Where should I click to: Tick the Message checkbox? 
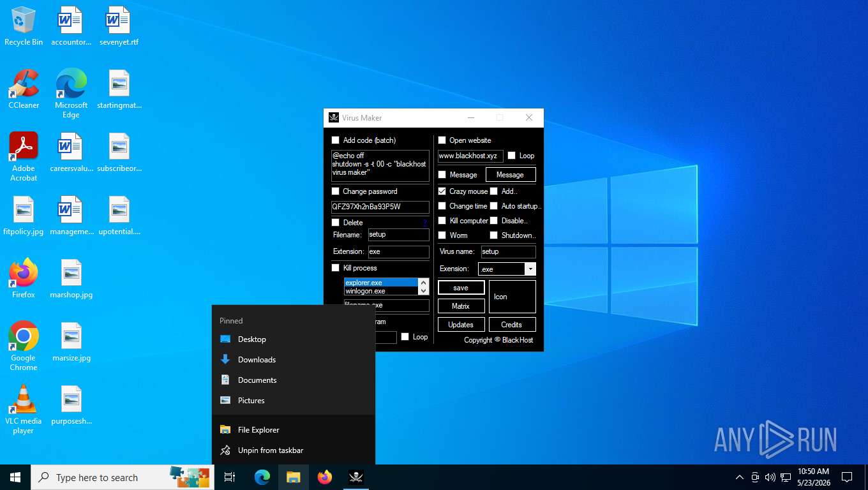(442, 175)
